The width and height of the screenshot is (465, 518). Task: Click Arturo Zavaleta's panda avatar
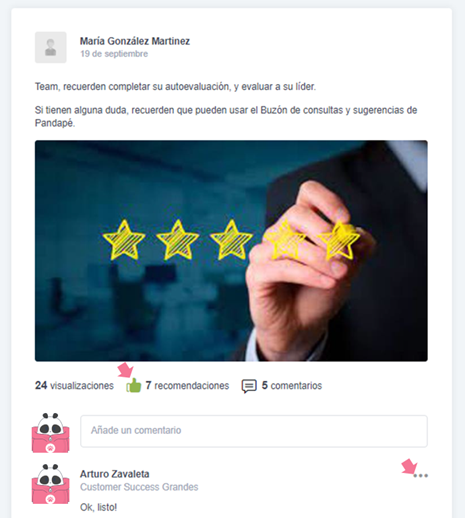[51, 484]
